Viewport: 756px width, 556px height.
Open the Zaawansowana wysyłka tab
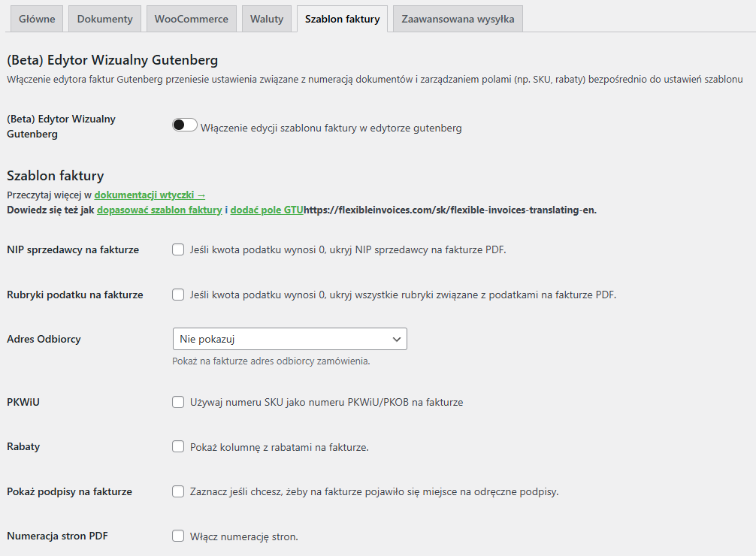pos(458,19)
